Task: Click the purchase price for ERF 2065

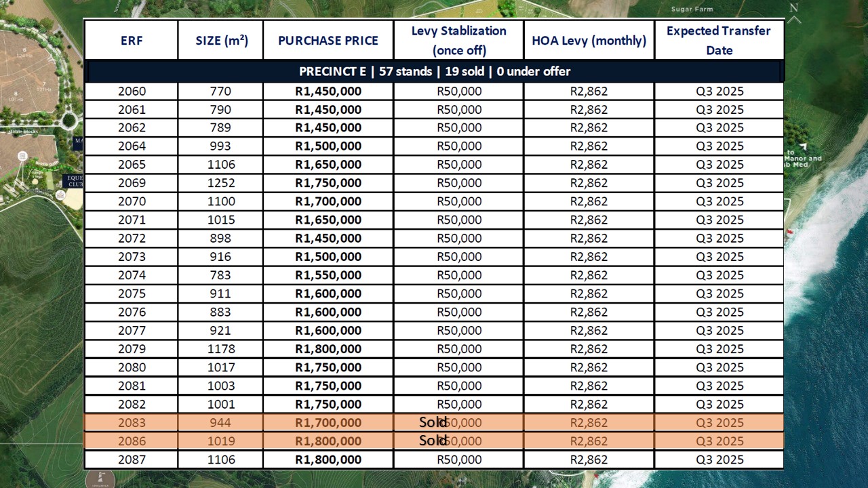Action: [328, 164]
